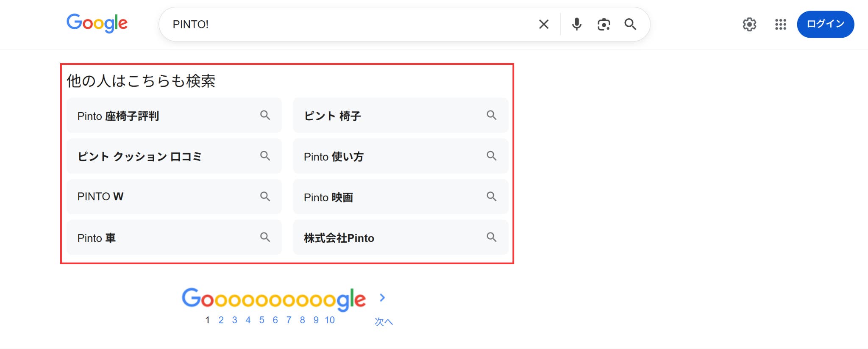Go to results page 5
This screenshot has width=868, height=349.
[262, 320]
